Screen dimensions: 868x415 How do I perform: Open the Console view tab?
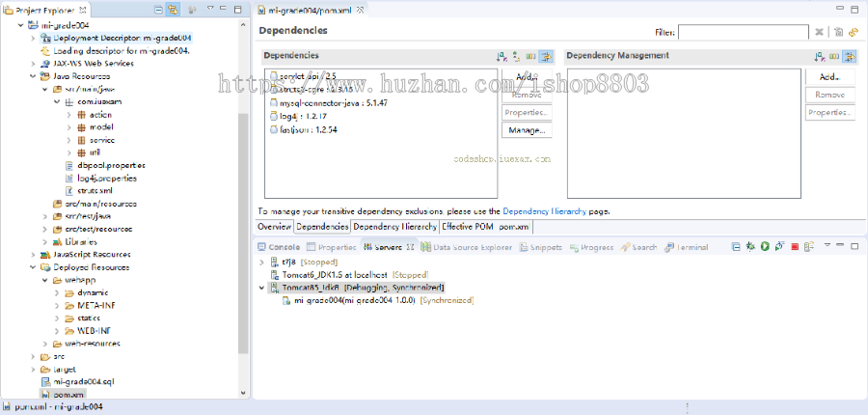279,247
